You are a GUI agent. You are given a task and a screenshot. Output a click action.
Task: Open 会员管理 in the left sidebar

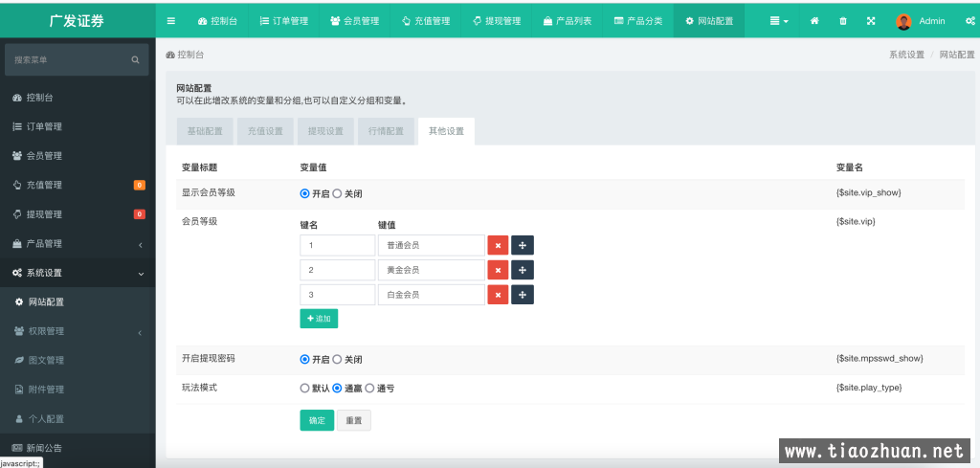pos(78,156)
